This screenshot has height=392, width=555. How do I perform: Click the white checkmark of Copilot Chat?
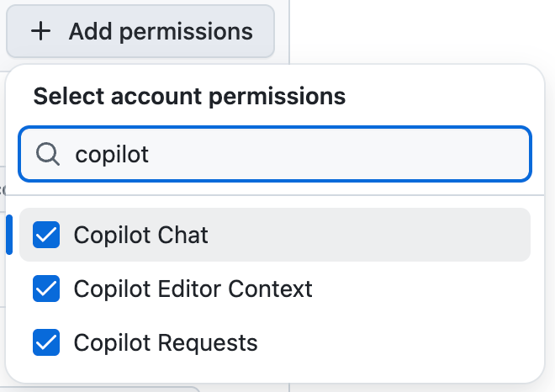(x=46, y=235)
